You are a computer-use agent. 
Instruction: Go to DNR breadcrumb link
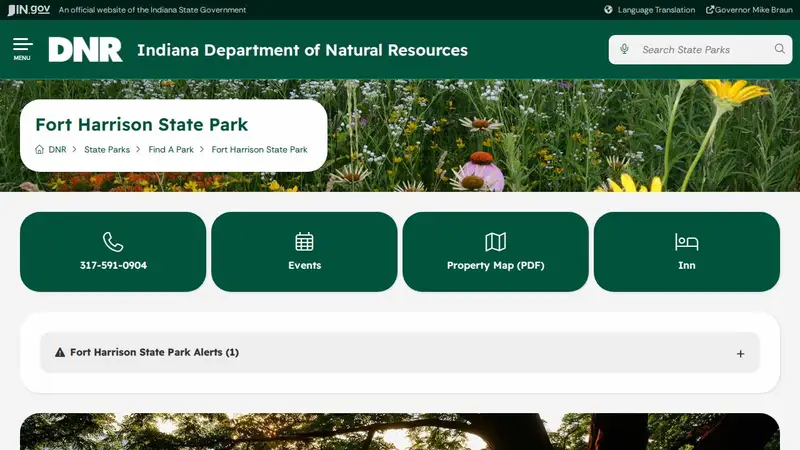[x=57, y=149]
